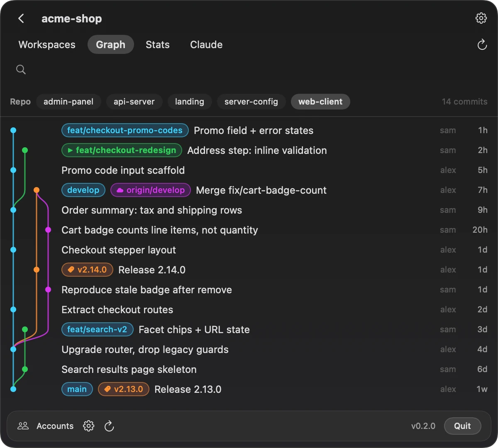
Task: Click the Quit button
Action: coord(462,426)
